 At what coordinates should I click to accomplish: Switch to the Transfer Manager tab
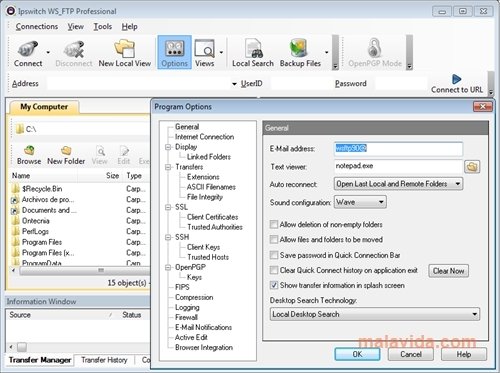click(40, 360)
